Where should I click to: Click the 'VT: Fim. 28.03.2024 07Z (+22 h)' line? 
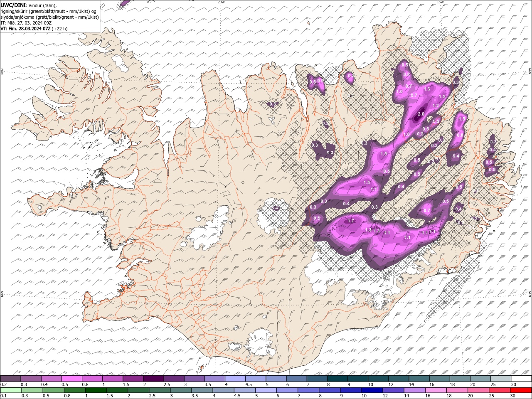[x=34, y=29]
